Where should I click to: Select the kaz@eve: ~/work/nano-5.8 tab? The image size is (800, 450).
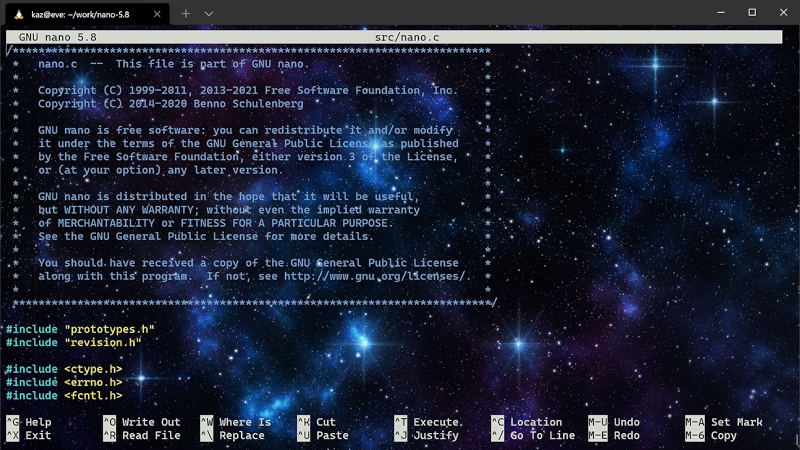click(88, 14)
